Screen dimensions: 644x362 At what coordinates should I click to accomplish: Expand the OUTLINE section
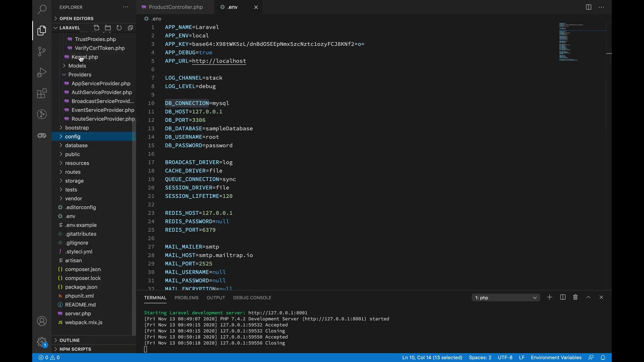click(69, 340)
